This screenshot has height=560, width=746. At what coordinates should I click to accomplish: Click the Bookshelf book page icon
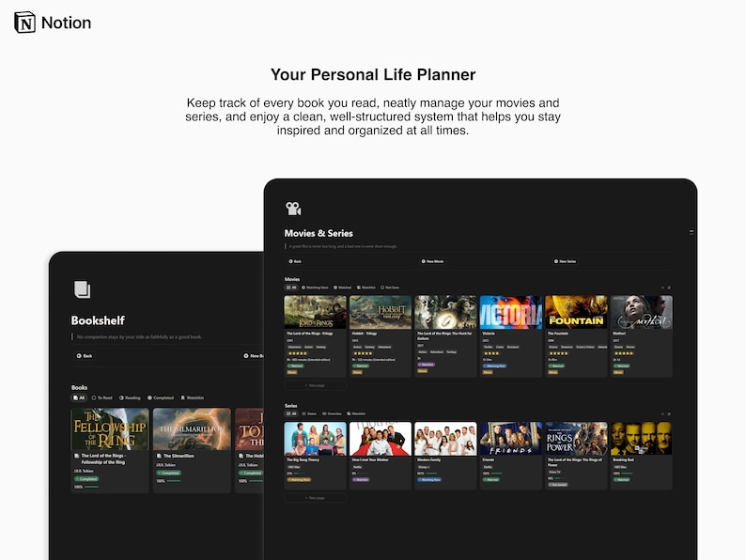[x=82, y=289]
